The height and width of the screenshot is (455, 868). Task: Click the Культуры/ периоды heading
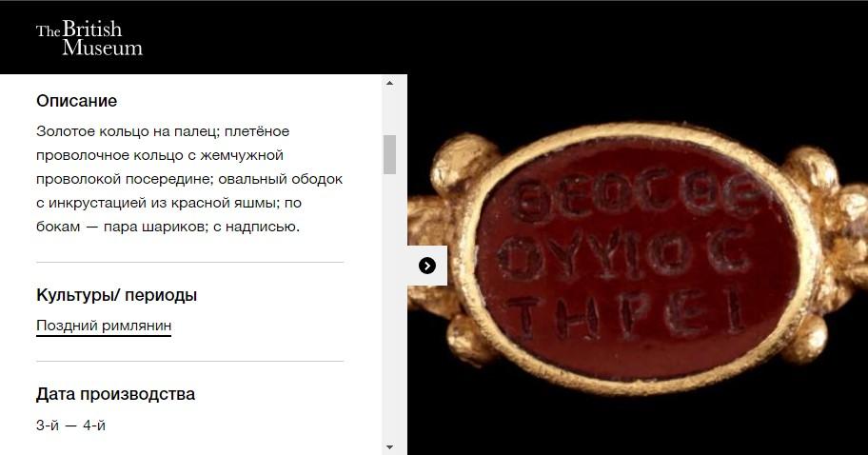point(117,295)
